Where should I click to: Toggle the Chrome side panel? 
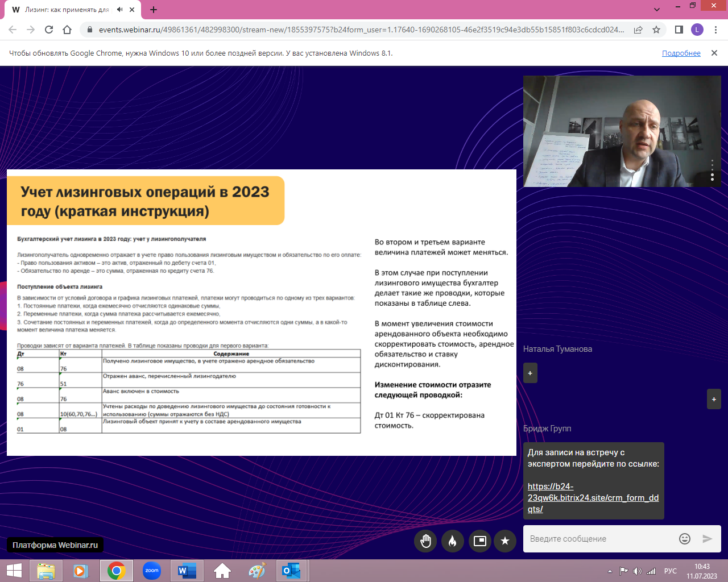pos(679,30)
